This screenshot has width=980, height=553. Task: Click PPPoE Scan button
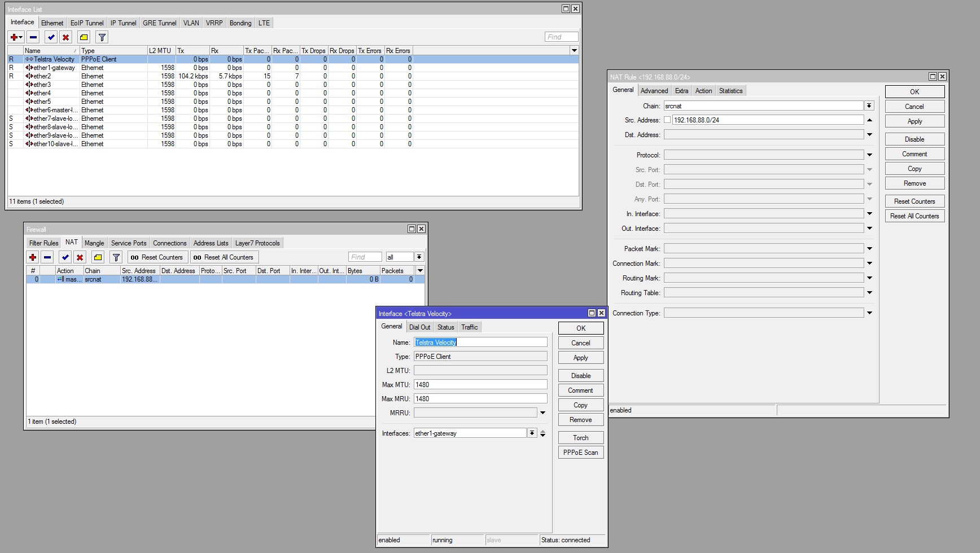[x=581, y=453]
